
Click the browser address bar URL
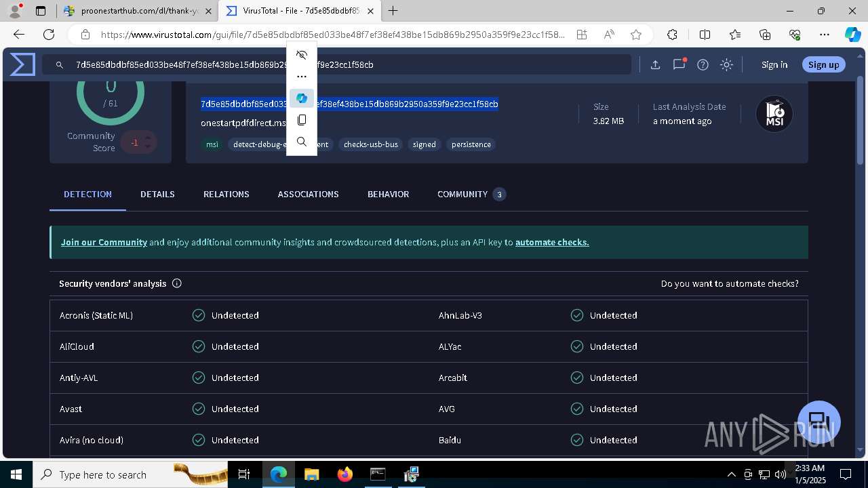point(332,35)
